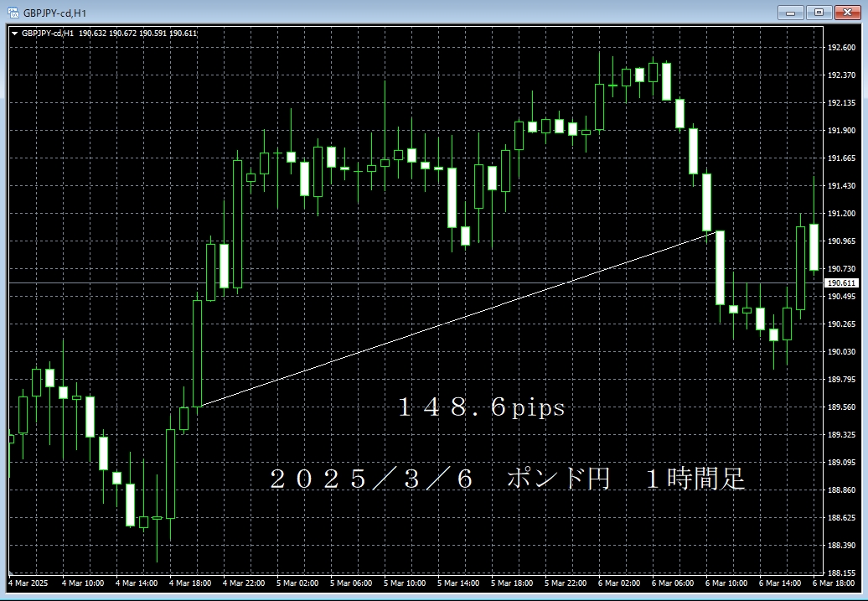This screenshot has height=601, width=868.
Task: Click the 4 Mar 2025 time label
Action: click(28, 583)
